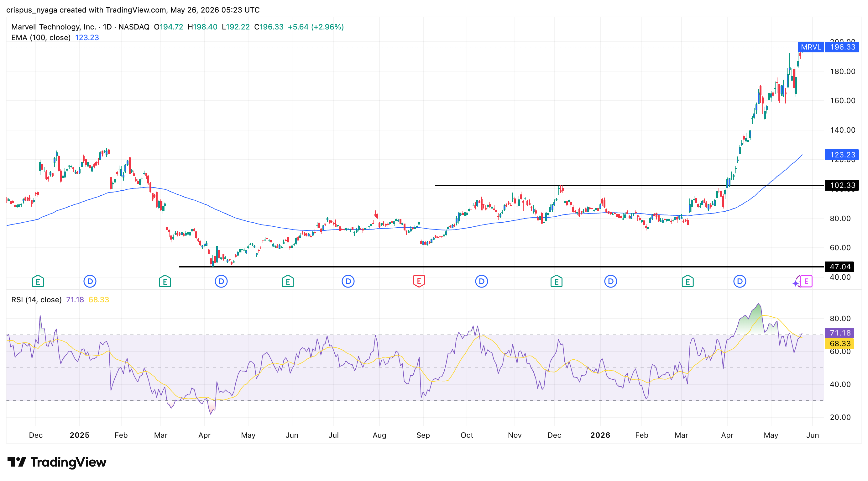The width and height of the screenshot is (868, 481).
Task: Click the black 102.33 horizontal line price label
Action: 842,185
